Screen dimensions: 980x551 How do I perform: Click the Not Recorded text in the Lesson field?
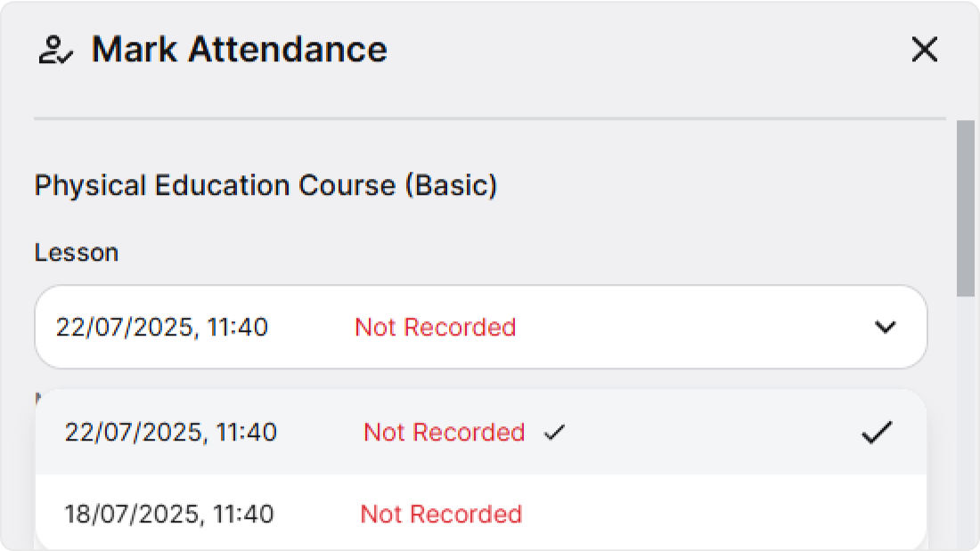point(435,328)
